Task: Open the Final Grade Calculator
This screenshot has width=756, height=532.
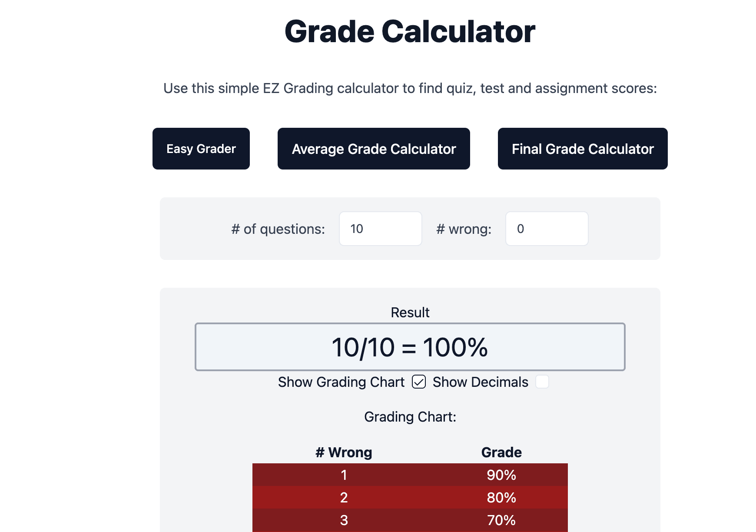Action: tap(583, 149)
